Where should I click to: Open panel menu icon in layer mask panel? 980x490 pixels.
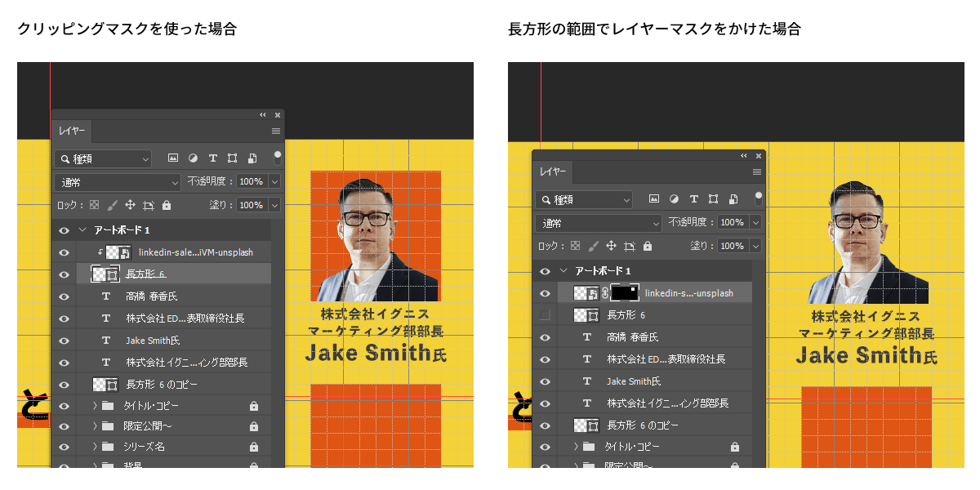pyautogui.click(x=757, y=171)
